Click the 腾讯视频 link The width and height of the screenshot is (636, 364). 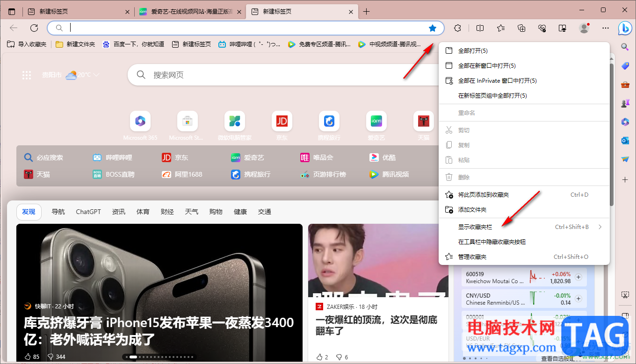tap(389, 174)
